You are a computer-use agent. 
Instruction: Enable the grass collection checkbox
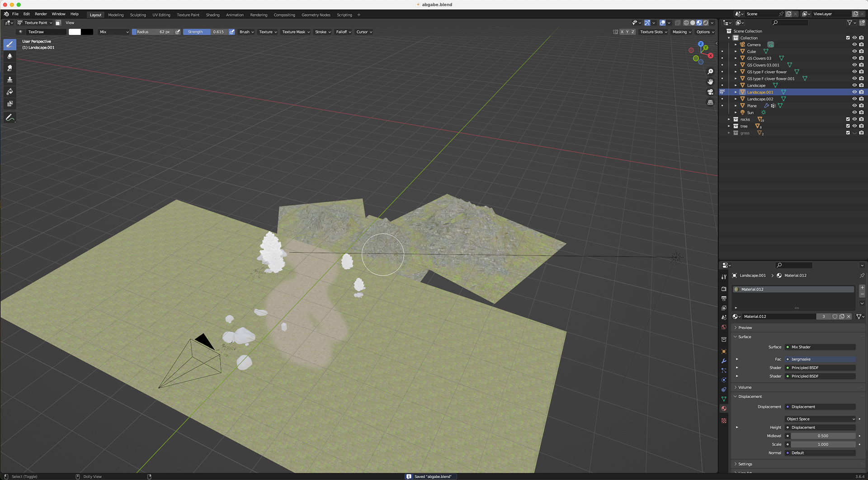(848, 133)
